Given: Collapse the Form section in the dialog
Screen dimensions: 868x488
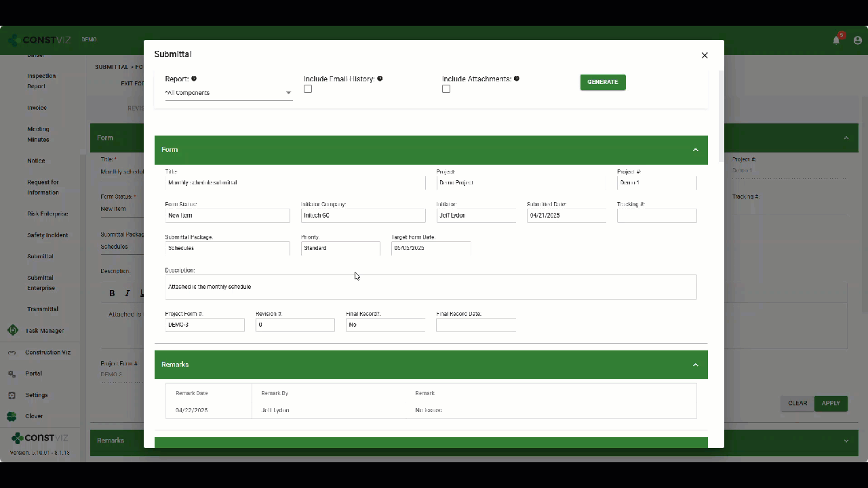Looking at the screenshot, I should click(x=695, y=150).
